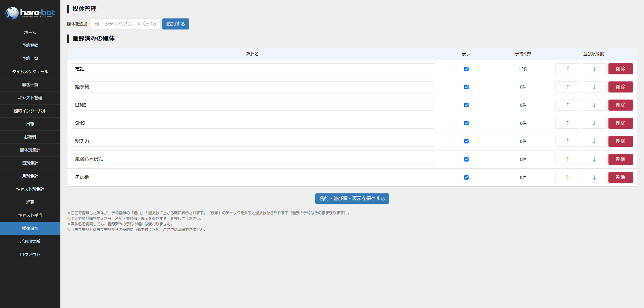Delete the その他 media row

click(x=621, y=177)
